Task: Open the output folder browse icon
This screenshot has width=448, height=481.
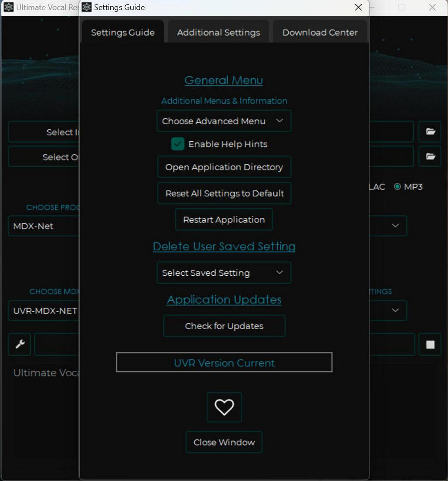Action: click(430, 156)
